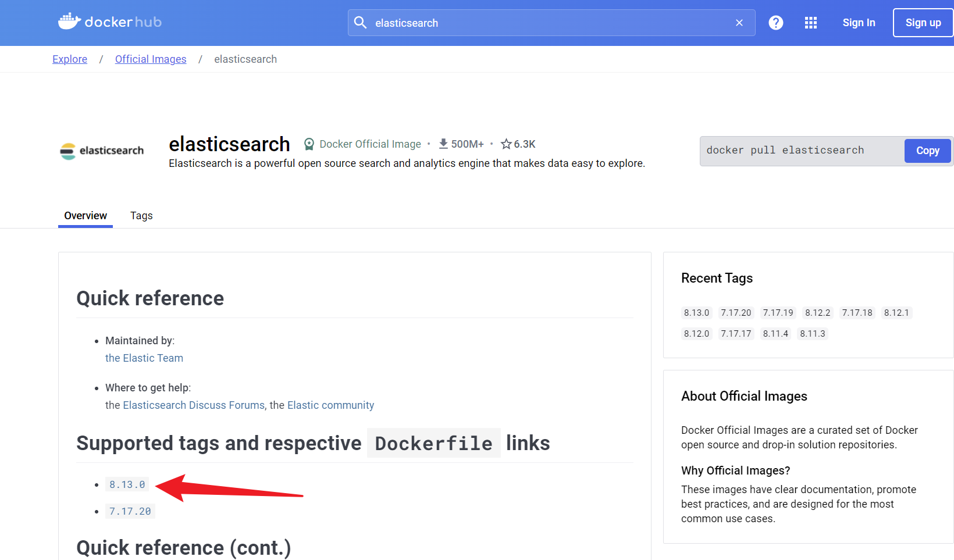Focus the search box containing elasticsearch
Screen dimensions: 954x560
[551, 23]
